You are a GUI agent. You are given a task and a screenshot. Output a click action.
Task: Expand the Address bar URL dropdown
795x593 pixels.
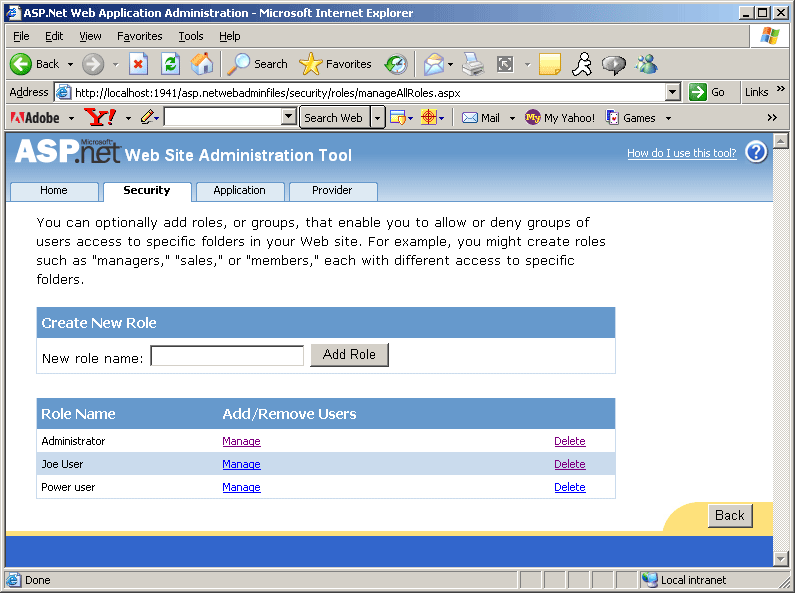click(x=673, y=92)
